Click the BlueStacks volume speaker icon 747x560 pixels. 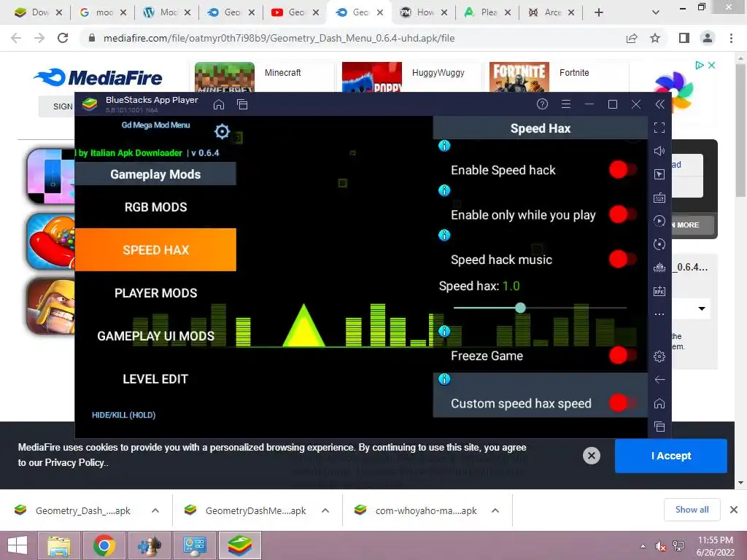659,151
